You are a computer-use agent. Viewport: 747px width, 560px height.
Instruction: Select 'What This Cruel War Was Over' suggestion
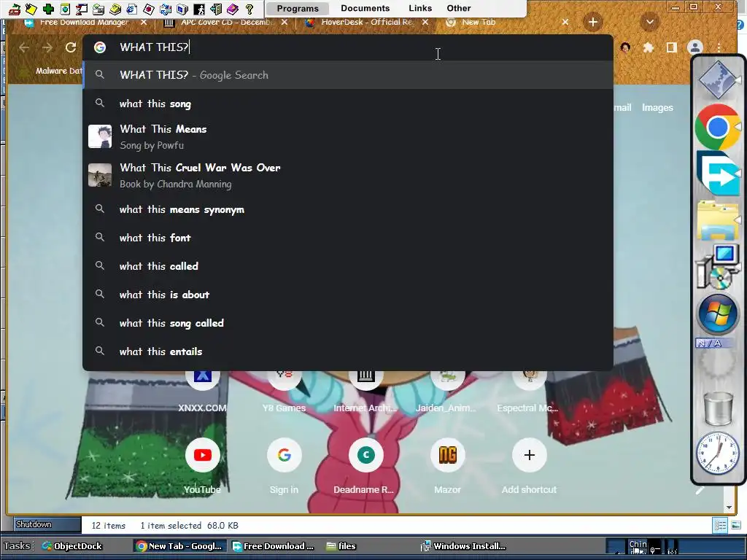[348, 175]
